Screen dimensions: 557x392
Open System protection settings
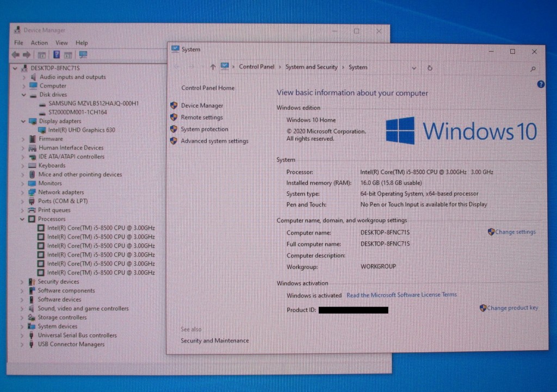(205, 129)
